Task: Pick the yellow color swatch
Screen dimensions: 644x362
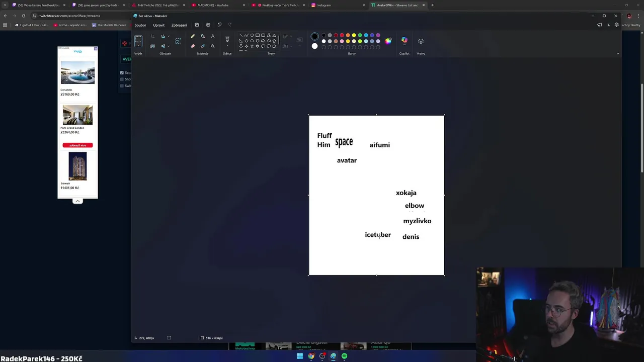Action: coord(354,36)
